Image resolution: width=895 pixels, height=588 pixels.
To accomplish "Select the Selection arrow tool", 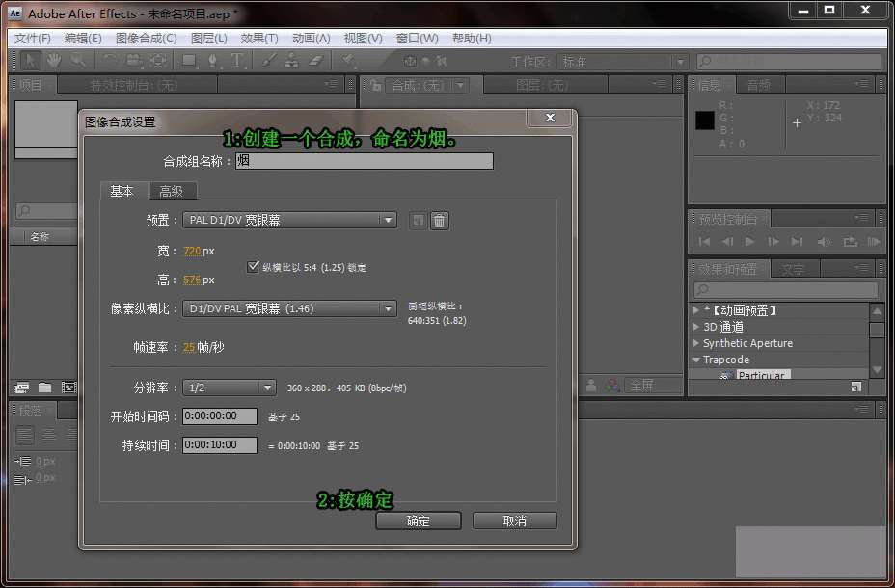I will (x=31, y=61).
